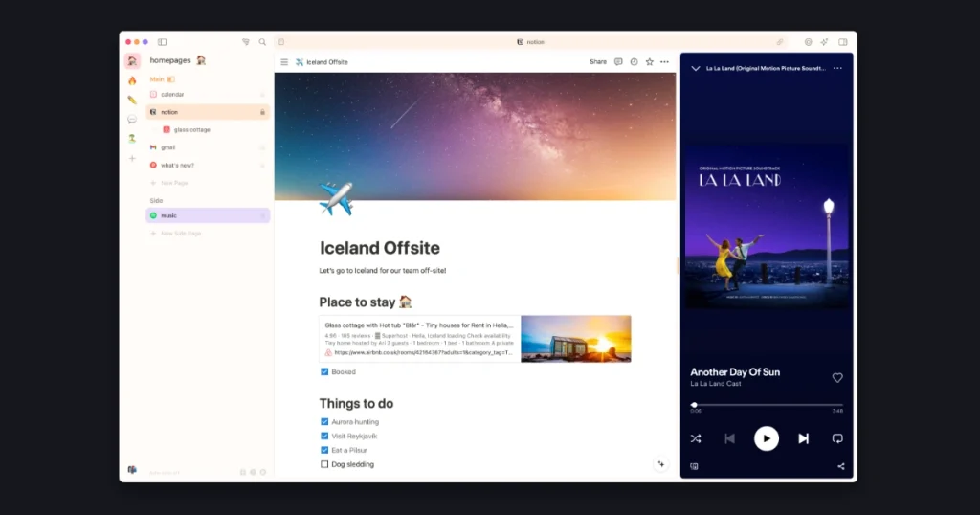Screen dimensions: 980x515
Task: Select the palm island workspace icon
Action: [x=132, y=138]
